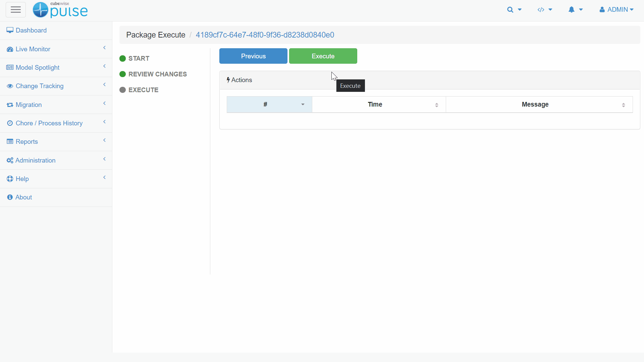Click the hamburger menu toggle icon
This screenshot has width=644, height=362.
(x=16, y=10)
